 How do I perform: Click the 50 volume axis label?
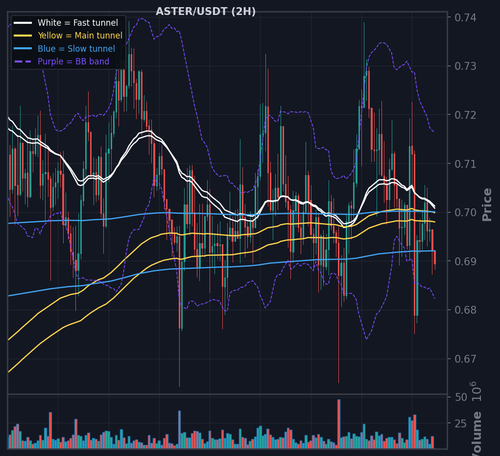click(461, 397)
